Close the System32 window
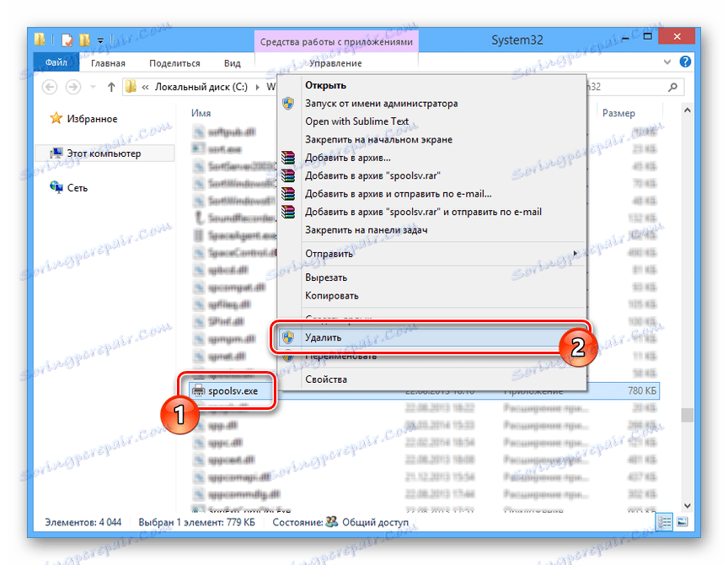The image size is (728, 565). click(x=677, y=36)
